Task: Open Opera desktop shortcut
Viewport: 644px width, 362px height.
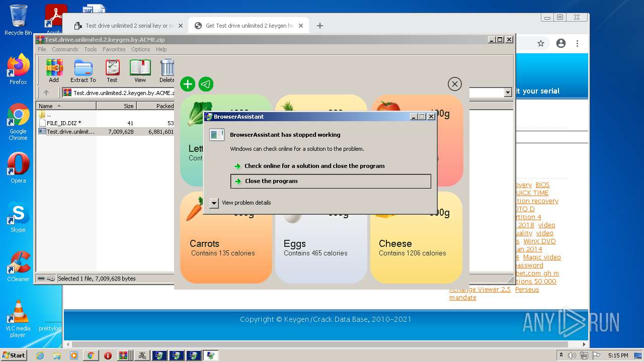Action: [x=18, y=168]
